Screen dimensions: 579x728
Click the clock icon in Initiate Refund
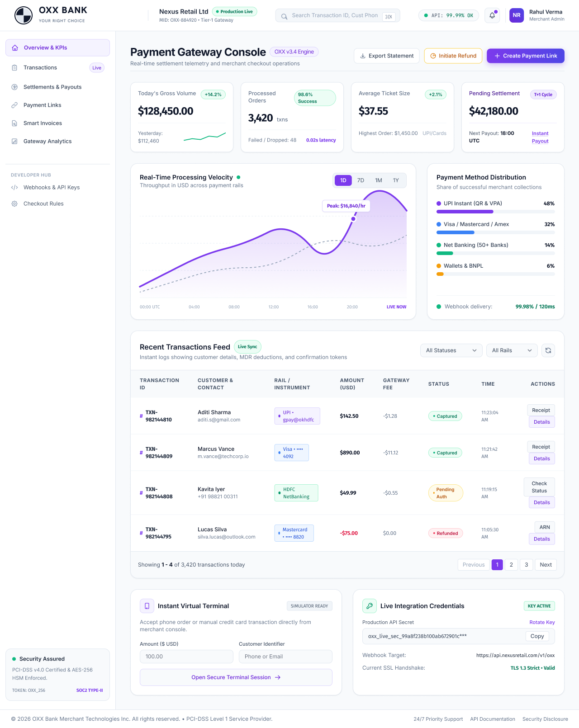433,56
